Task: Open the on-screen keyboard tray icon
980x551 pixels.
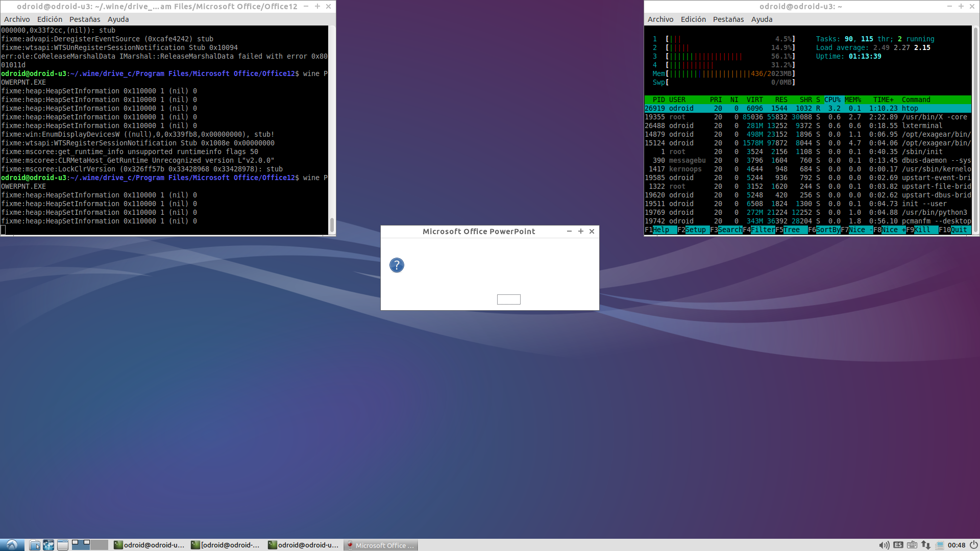Action: click(x=912, y=545)
